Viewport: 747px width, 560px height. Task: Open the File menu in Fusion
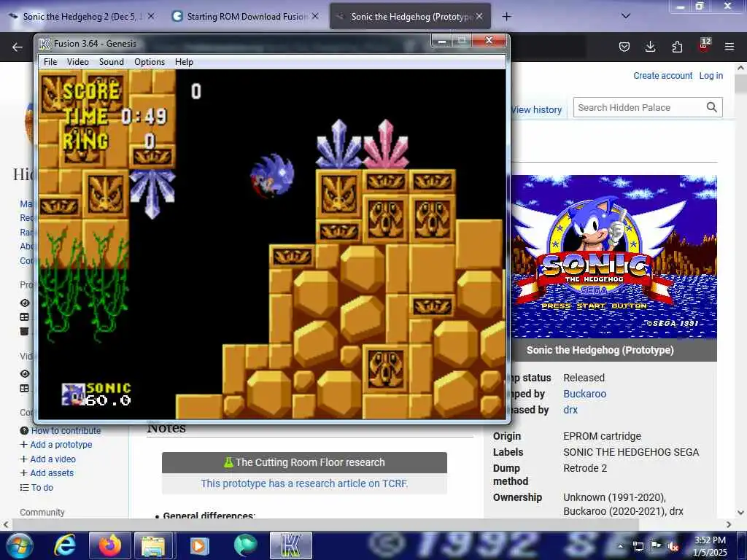click(x=50, y=62)
